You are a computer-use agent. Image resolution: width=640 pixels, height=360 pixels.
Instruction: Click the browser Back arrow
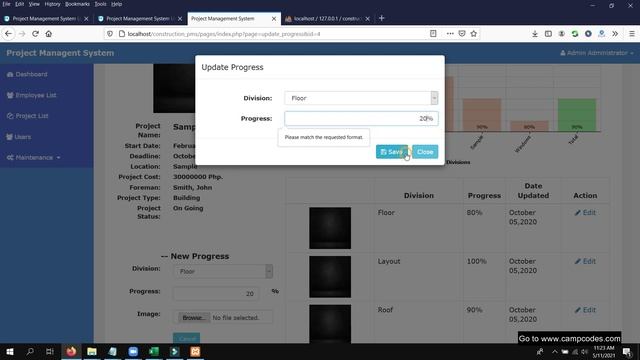[9, 34]
